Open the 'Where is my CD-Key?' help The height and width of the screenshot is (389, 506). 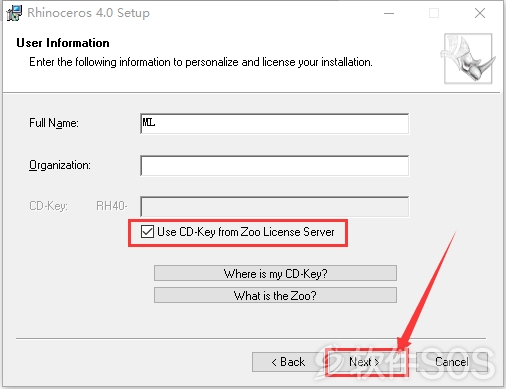click(275, 273)
